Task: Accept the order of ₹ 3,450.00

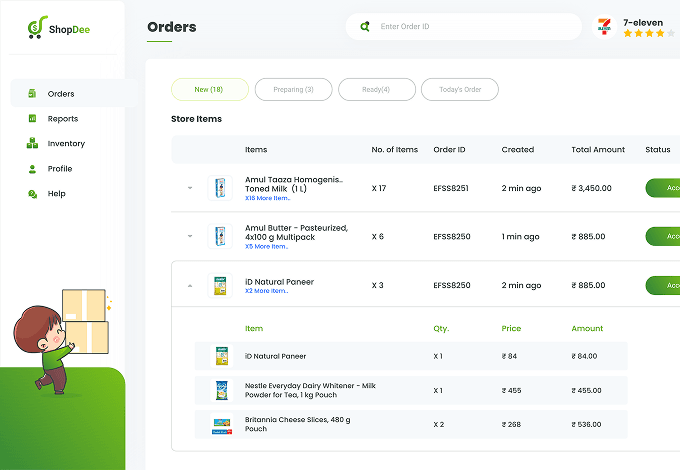Action: (x=663, y=188)
